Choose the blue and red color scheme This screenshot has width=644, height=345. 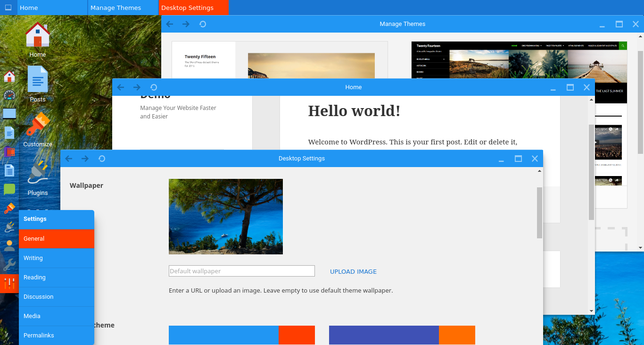242,335
